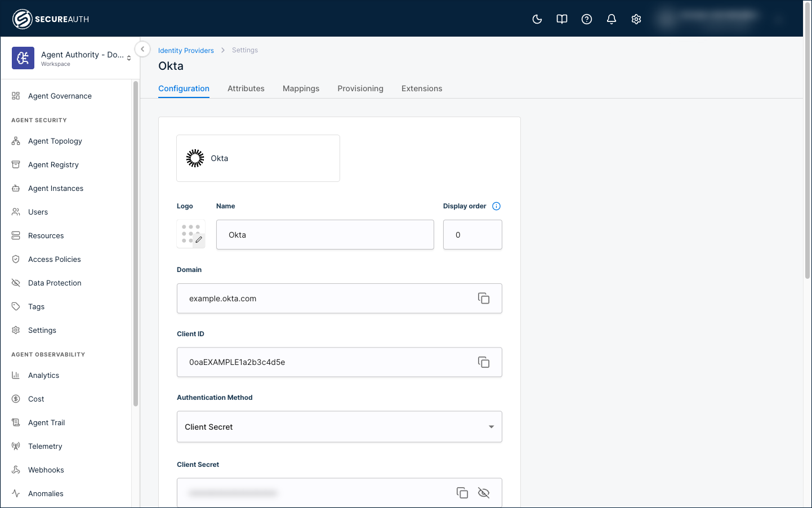This screenshot has width=812, height=508.
Task: Switch to the Attributes tab
Action: [x=246, y=88]
